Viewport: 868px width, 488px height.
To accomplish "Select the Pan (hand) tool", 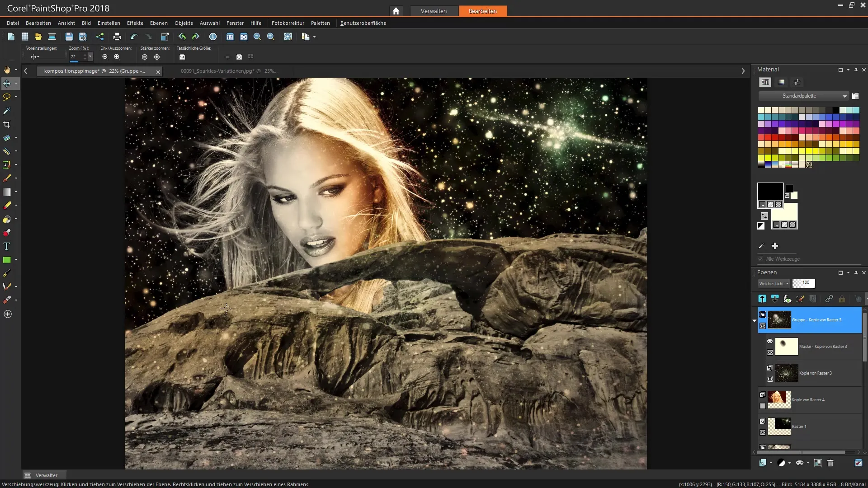I will pos(7,70).
